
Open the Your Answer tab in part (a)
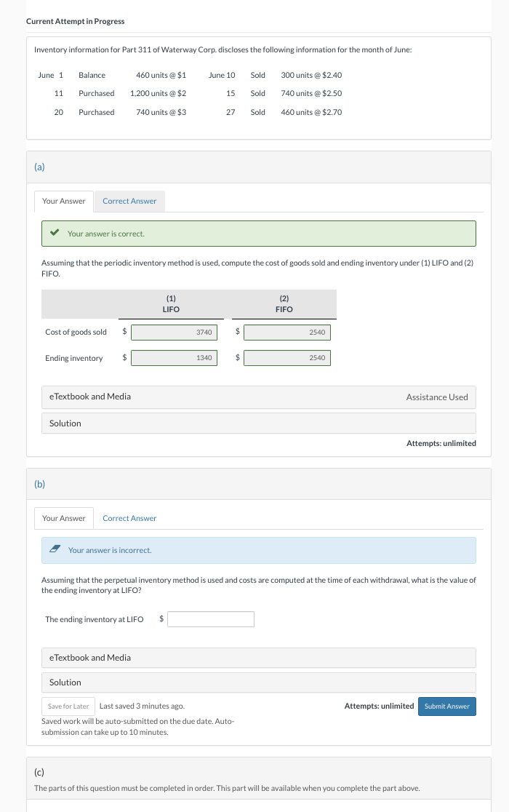click(x=64, y=201)
